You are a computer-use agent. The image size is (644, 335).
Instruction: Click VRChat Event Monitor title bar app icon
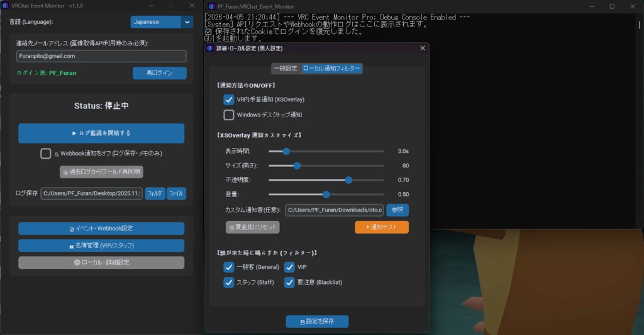(x=5, y=6)
